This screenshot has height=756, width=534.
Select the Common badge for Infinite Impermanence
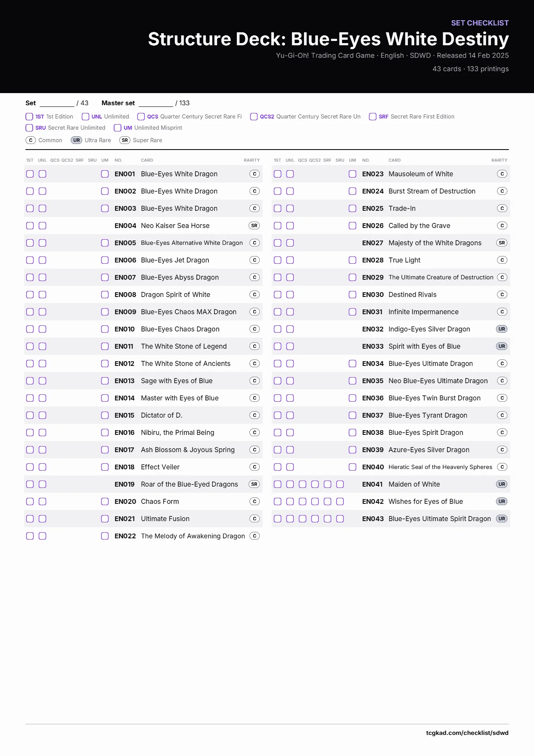pyautogui.click(x=502, y=312)
